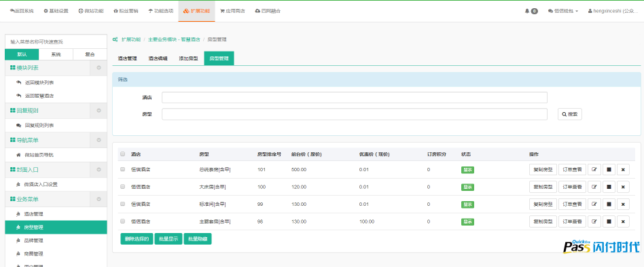Collapse the 封面入口 section chevron
The width and height of the screenshot is (644, 267).
[x=99, y=170]
